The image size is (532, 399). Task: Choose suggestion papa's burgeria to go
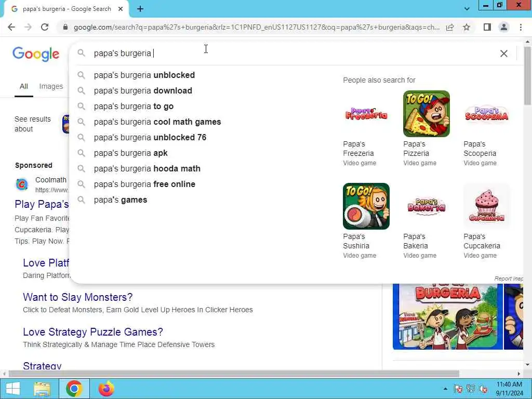click(x=134, y=106)
